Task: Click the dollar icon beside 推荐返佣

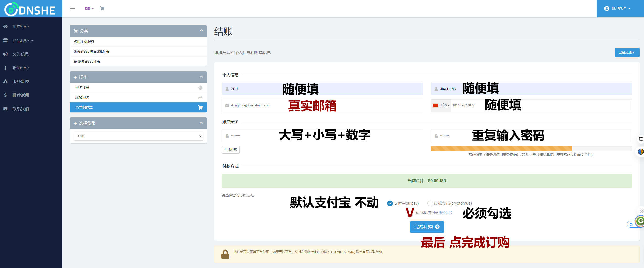Action: coord(5,95)
